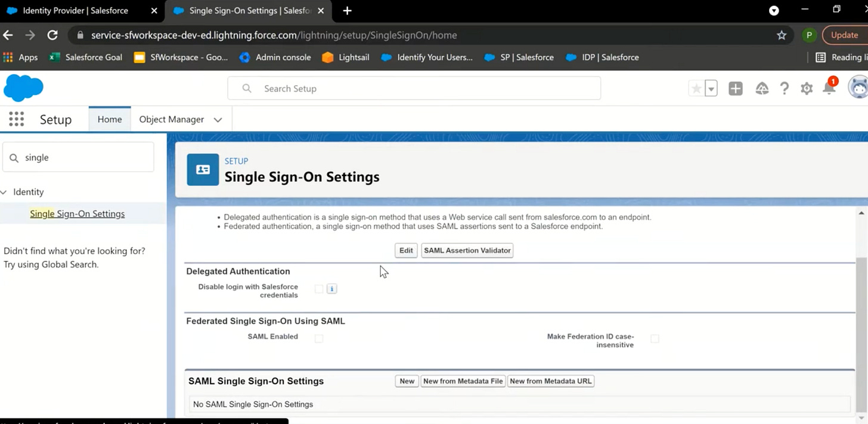This screenshot has width=868, height=424.
Task: Switch to the Identity Provider browser tab
Action: [75, 11]
